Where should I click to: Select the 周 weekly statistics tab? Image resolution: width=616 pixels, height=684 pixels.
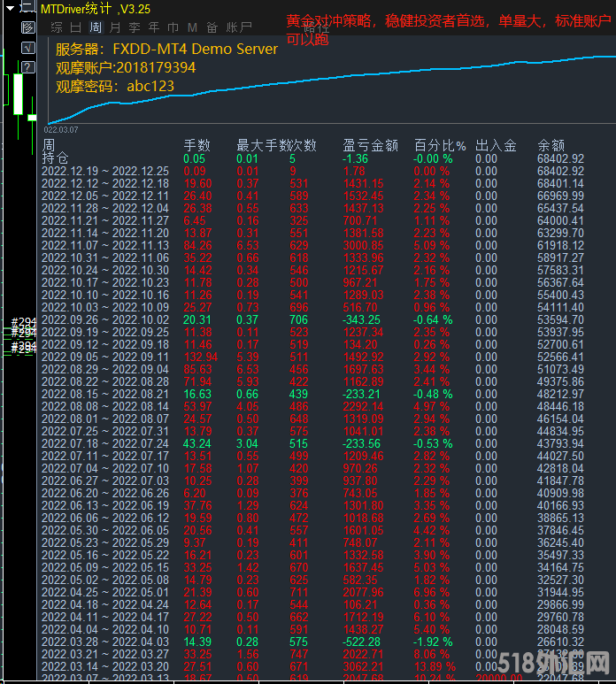[x=95, y=27]
